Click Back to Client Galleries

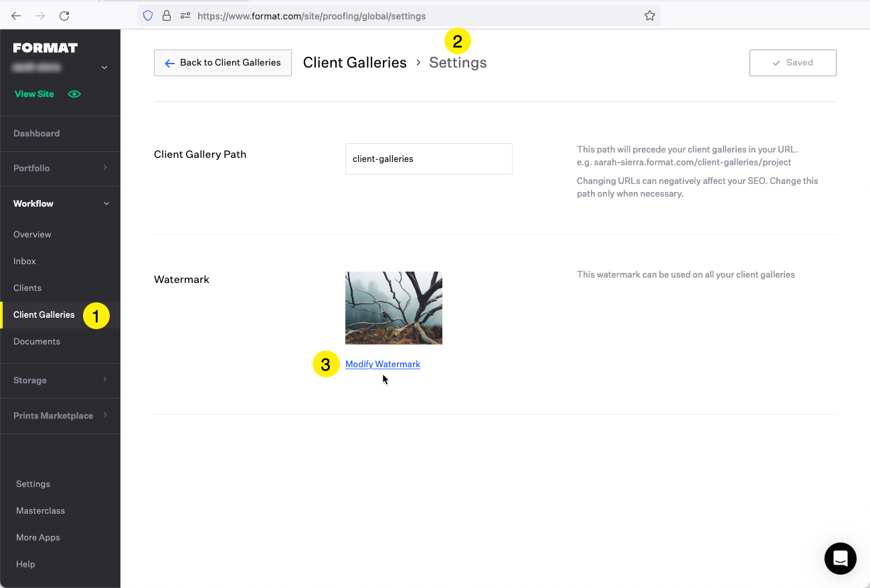point(222,62)
